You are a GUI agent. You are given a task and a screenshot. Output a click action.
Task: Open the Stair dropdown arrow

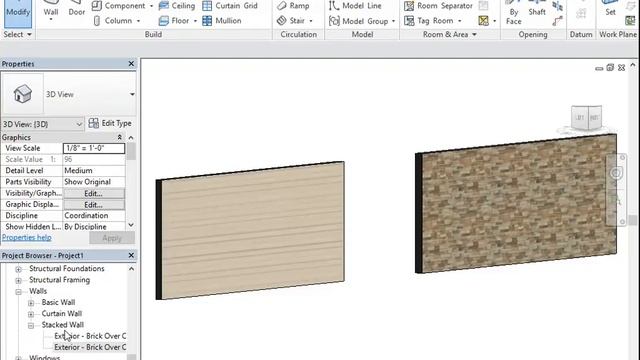coord(311,21)
